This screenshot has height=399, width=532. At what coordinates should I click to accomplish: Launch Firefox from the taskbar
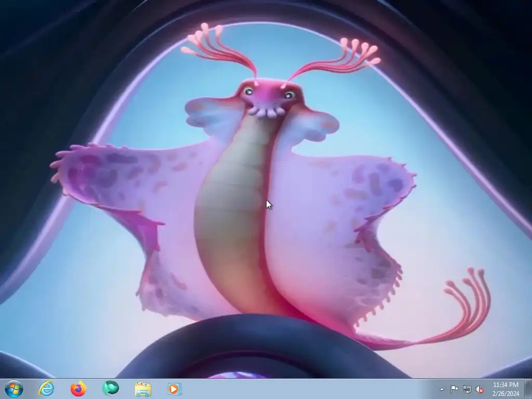click(x=78, y=389)
